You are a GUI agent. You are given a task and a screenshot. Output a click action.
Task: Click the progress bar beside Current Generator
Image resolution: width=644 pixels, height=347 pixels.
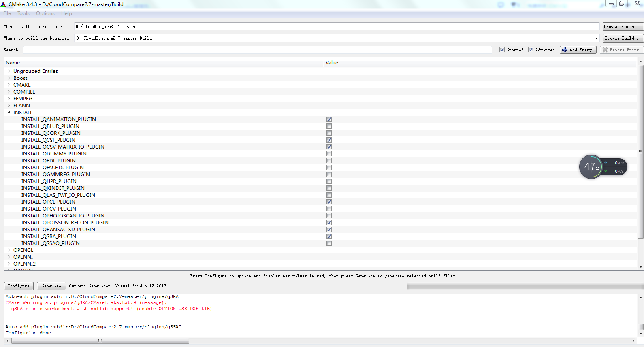click(525, 286)
